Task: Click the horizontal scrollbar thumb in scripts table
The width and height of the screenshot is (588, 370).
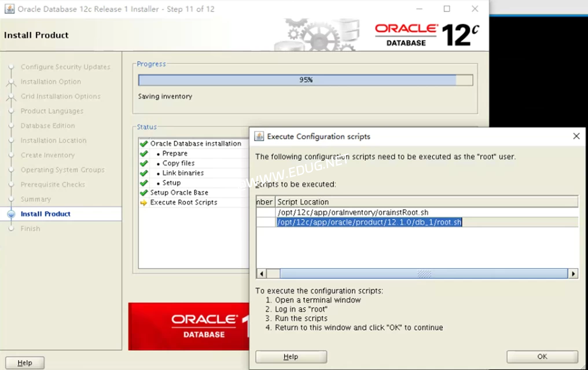Action: tap(424, 273)
